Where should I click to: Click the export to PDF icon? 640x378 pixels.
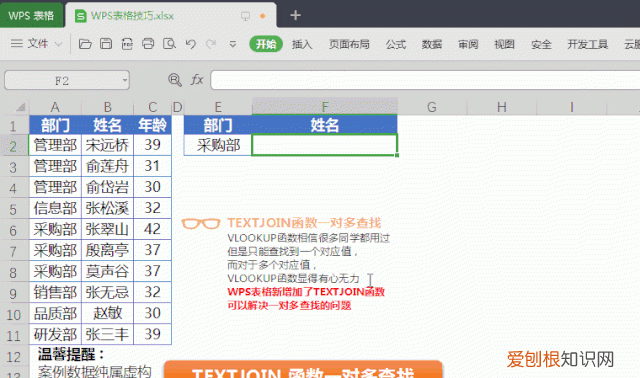coord(127,44)
